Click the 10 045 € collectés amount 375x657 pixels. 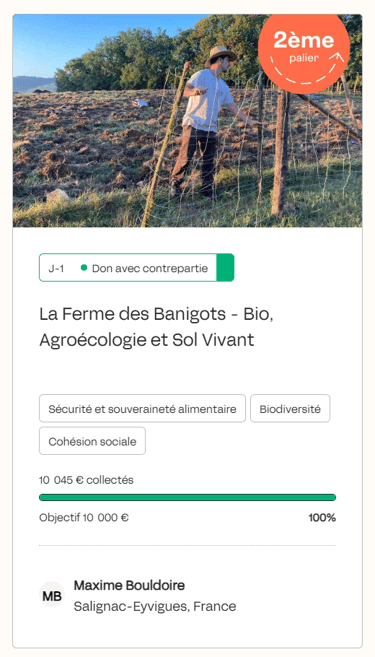(x=86, y=480)
